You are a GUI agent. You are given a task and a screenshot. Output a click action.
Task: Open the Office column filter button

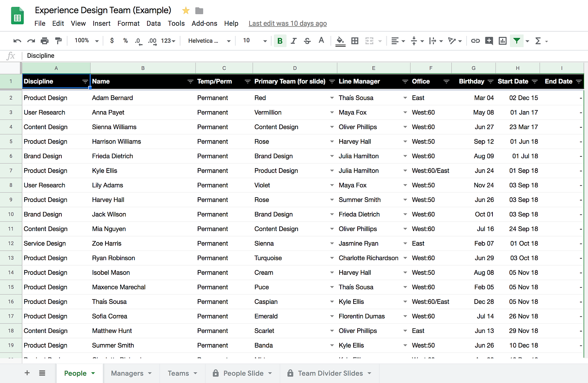pos(446,81)
